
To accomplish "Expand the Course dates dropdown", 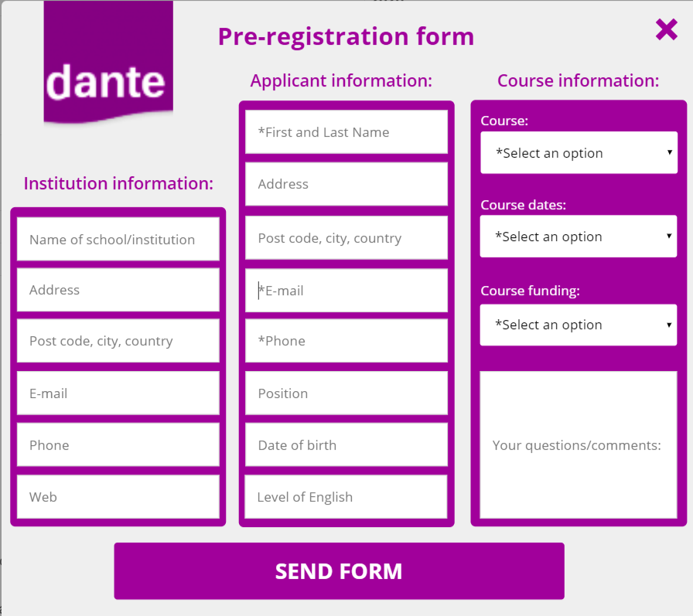I will pos(579,237).
